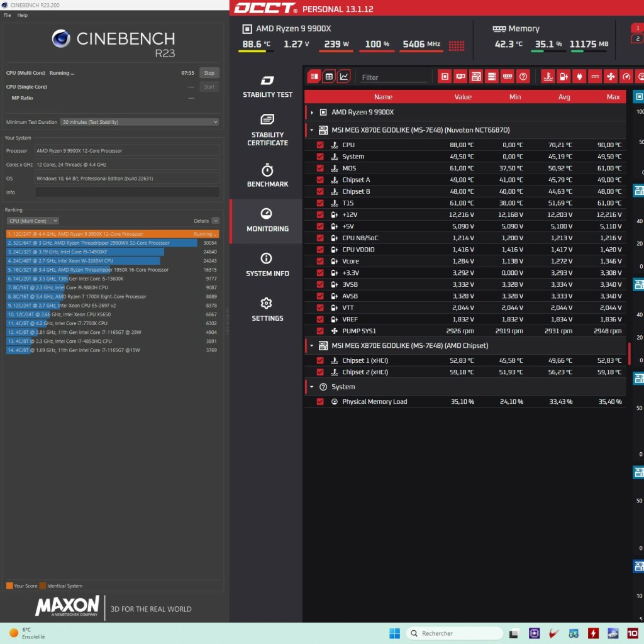This screenshot has width=644, height=644.
Task: Select the Monitoring section in sidebar
Action: (x=267, y=220)
